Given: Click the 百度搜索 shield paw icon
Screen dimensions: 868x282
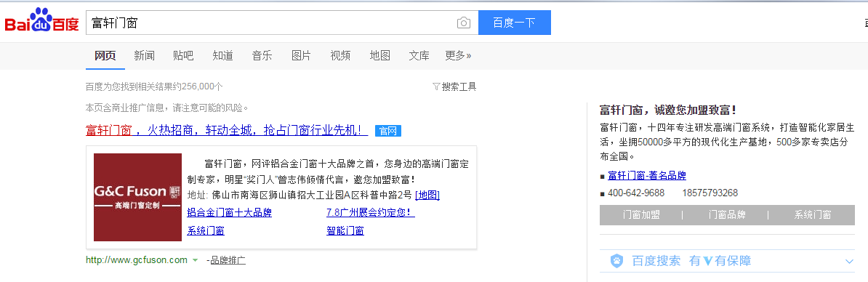Looking at the screenshot, I should coord(616,261).
